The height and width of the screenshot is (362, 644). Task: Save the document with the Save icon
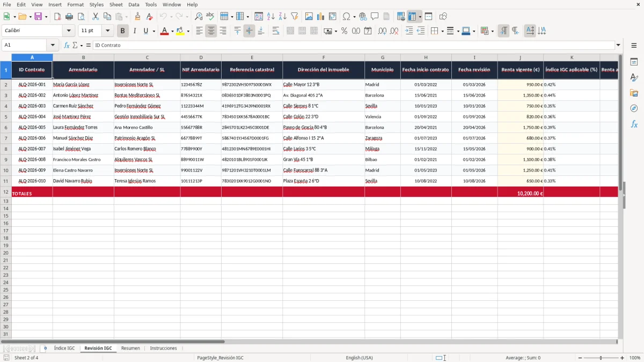click(x=38, y=17)
